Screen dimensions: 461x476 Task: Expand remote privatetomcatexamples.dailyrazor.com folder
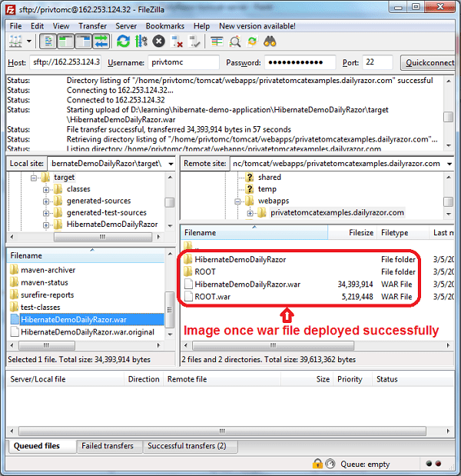pyautogui.click(x=250, y=214)
